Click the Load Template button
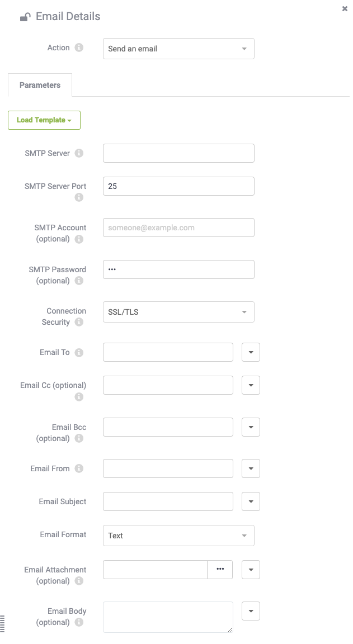This screenshot has width=353, height=644. point(44,120)
